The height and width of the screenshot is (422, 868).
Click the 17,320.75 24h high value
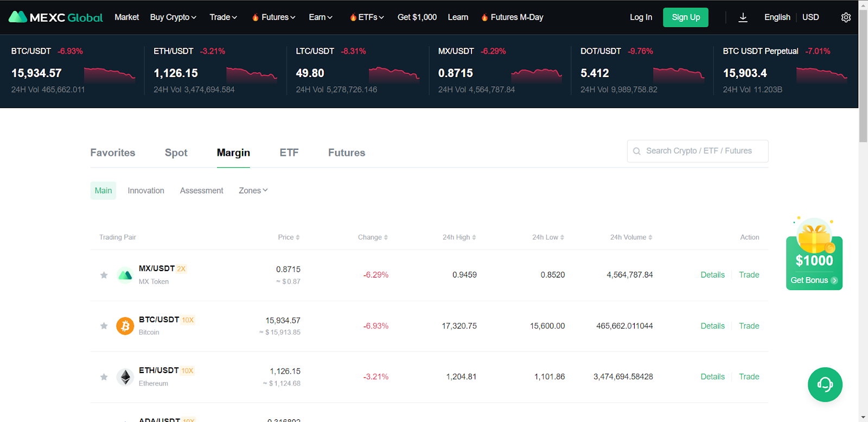[x=459, y=326]
